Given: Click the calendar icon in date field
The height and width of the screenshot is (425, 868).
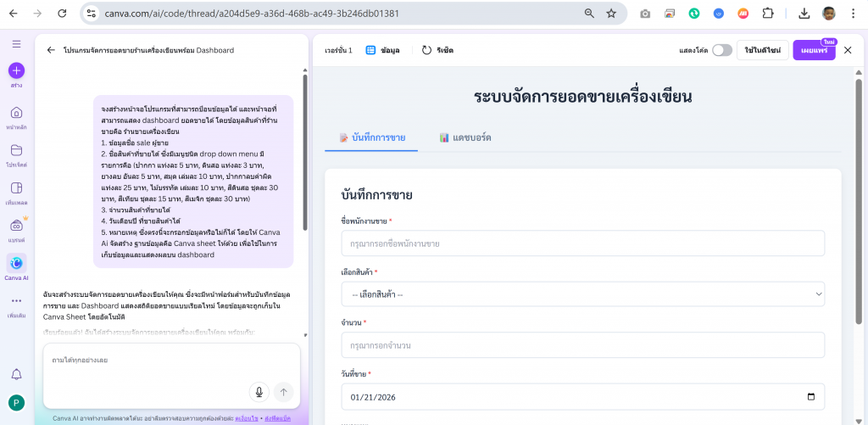Looking at the screenshot, I should click(x=811, y=396).
